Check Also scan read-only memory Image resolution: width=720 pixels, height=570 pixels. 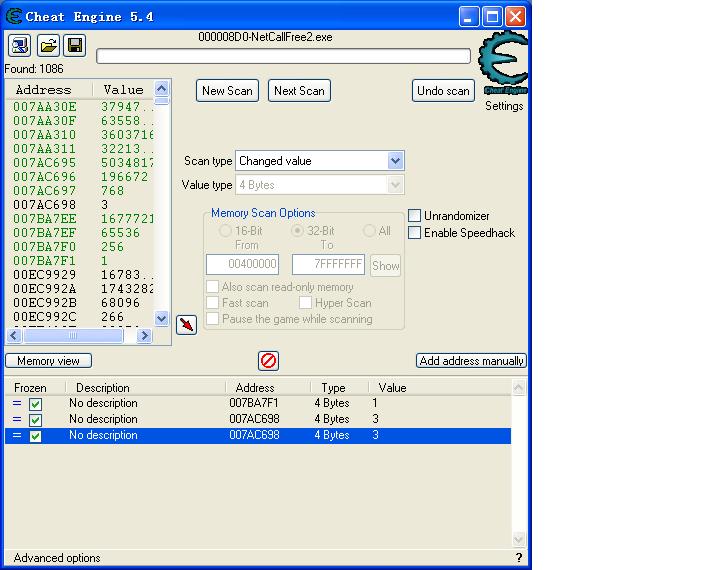tap(212, 287)
